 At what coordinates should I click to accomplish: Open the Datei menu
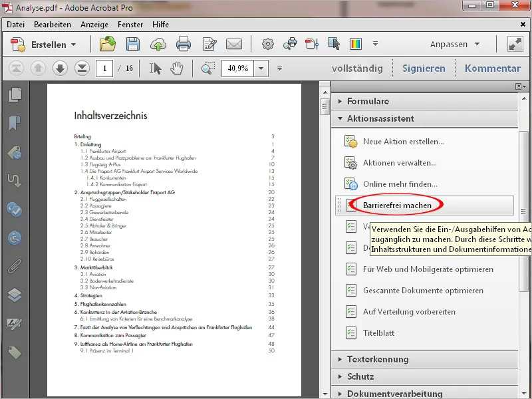pos(15,25)
